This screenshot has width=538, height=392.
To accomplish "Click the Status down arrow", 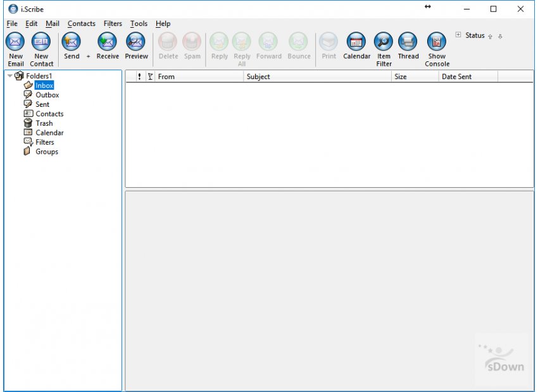I will pyautogui.click(x=500, y=36).
